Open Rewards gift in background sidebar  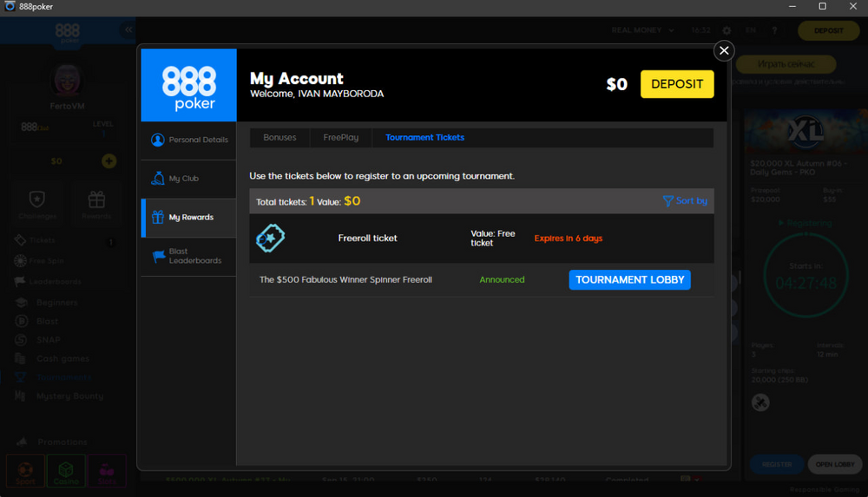point(96,205)
